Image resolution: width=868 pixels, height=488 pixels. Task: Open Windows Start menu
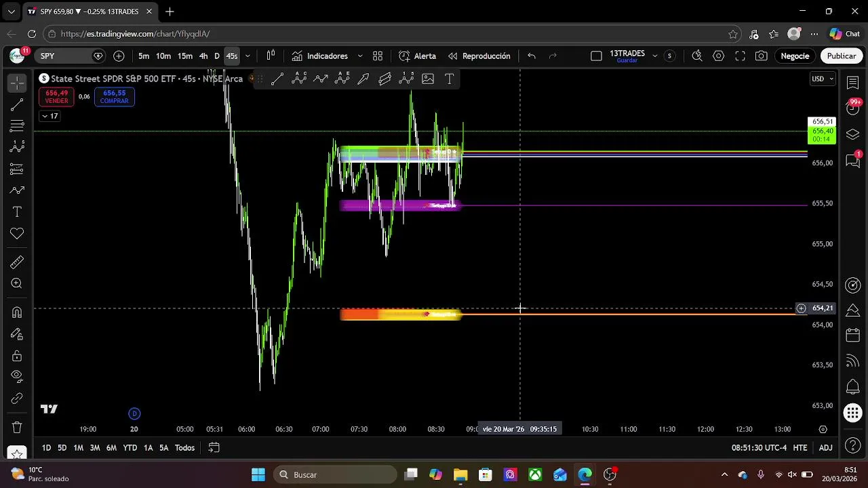click(258, 474)
